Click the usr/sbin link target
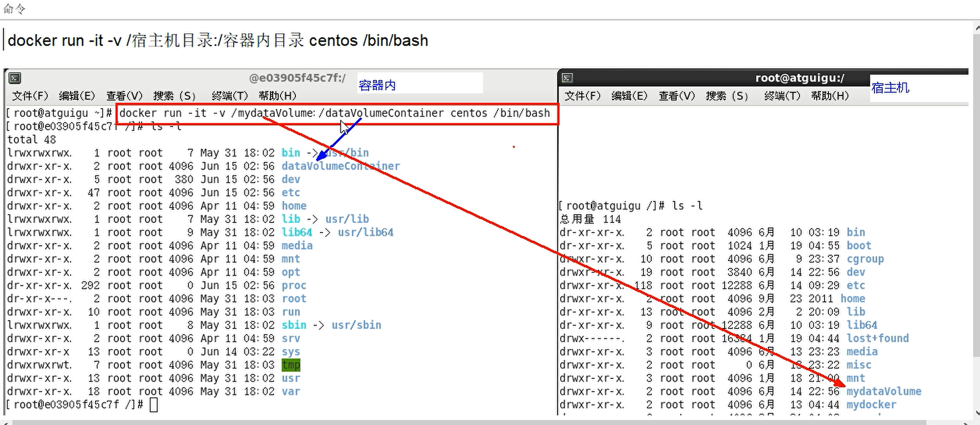 click(x=356, y=325)
